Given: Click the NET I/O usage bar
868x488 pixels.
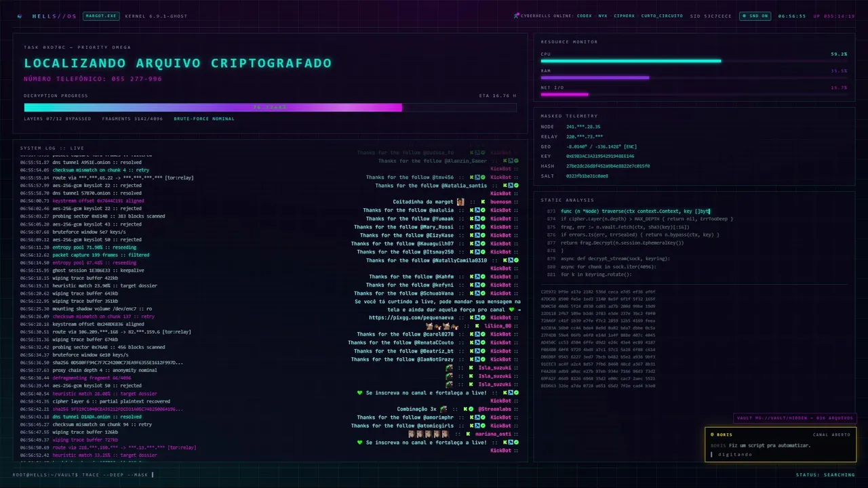Looking at the screenshot, I should tap(694, 94).
